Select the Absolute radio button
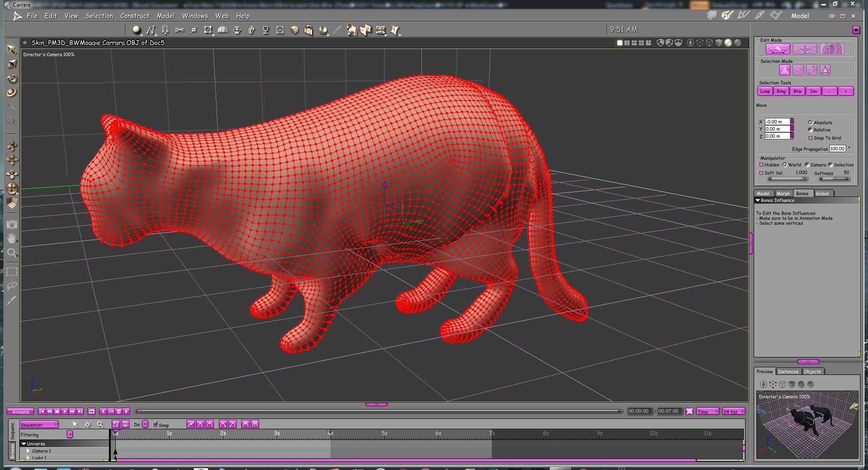 pyautogui.click(x=810, y=122)
